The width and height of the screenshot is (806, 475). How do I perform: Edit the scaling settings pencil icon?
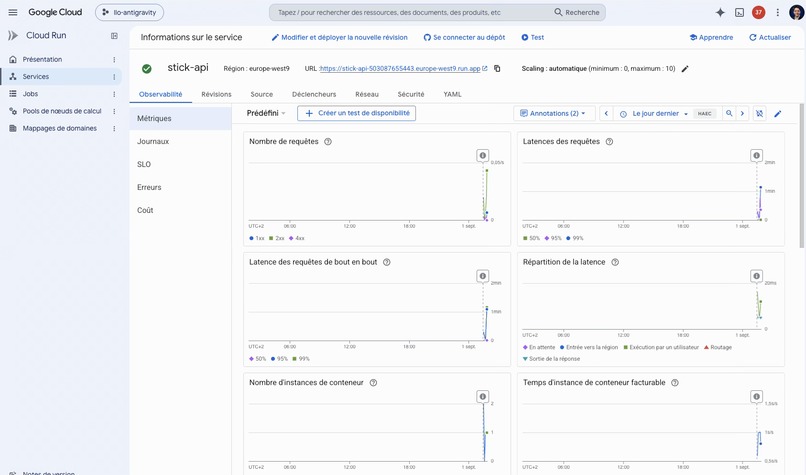[685, 69]
